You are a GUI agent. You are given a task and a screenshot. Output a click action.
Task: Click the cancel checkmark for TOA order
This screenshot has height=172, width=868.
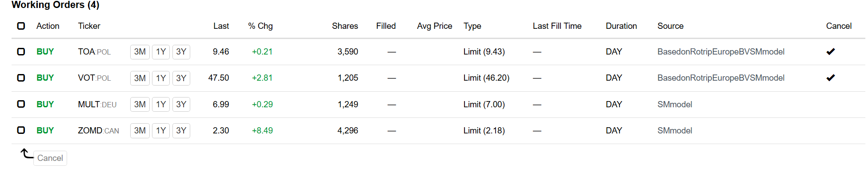click(830, 51)
